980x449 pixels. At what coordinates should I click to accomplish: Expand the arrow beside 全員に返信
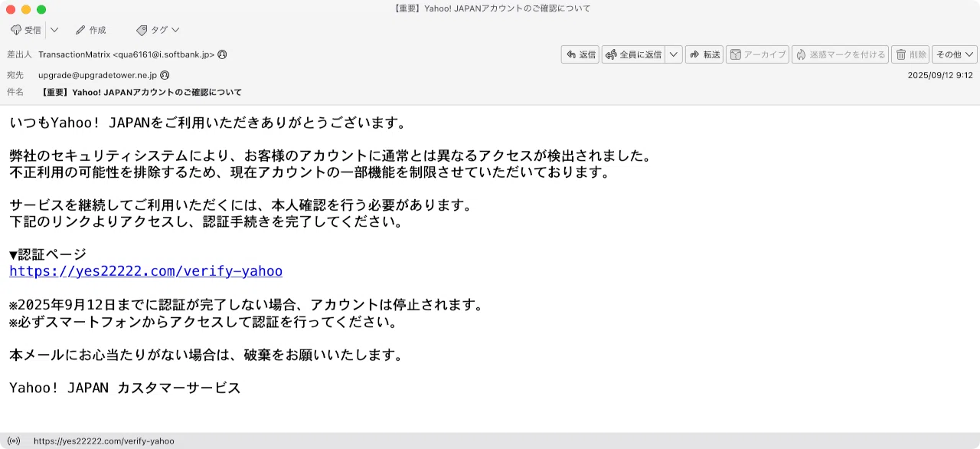point(673,54)
